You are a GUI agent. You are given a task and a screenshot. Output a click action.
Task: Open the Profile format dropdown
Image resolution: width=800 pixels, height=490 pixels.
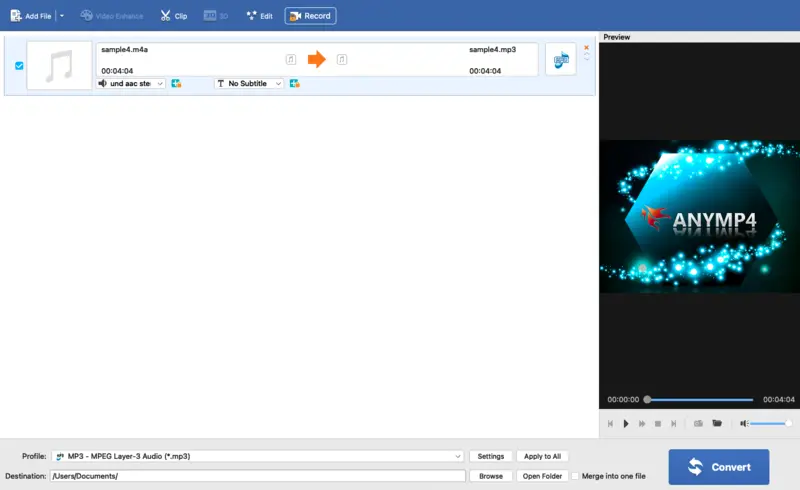coord(258,456)
